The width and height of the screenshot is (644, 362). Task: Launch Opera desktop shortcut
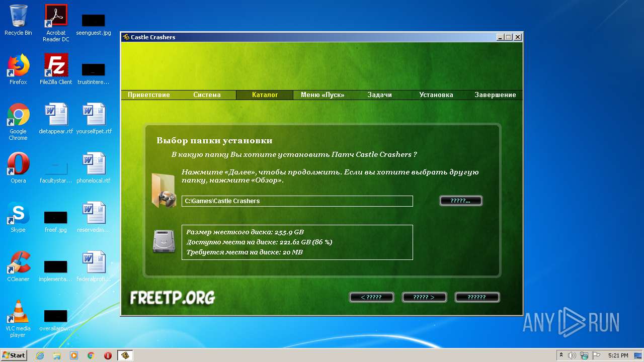pyautogui.click(x=18, y=168)
